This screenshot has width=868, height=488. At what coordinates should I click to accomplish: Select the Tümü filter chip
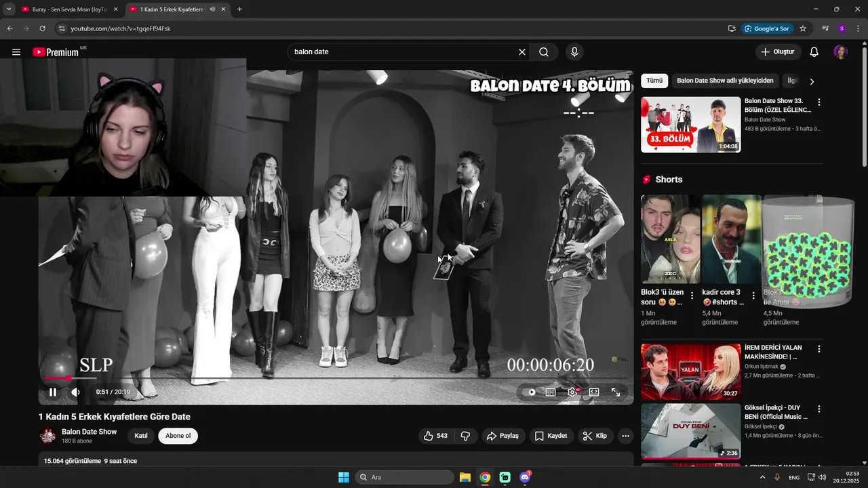[x=654, y=81]
